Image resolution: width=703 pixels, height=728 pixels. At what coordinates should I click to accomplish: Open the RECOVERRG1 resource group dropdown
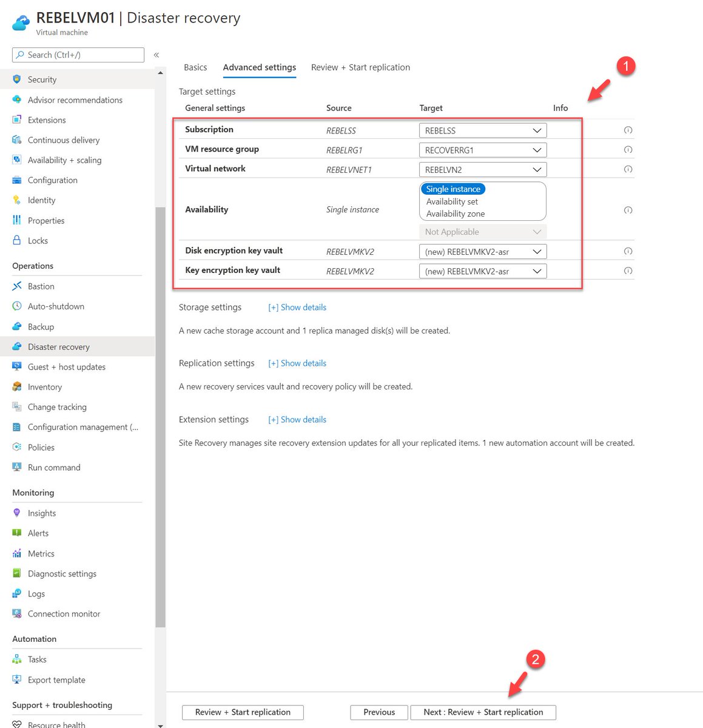click(x=483, y=150)
